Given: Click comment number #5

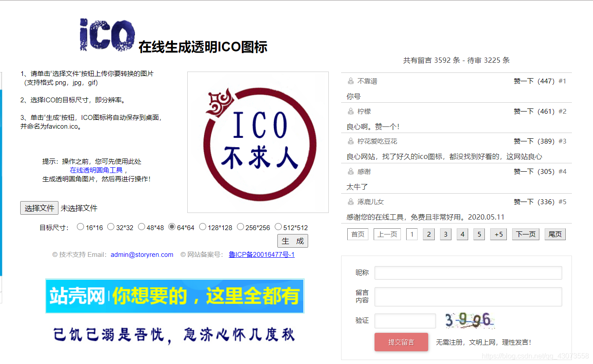Looking at the screenshot, I should (562, 202).
